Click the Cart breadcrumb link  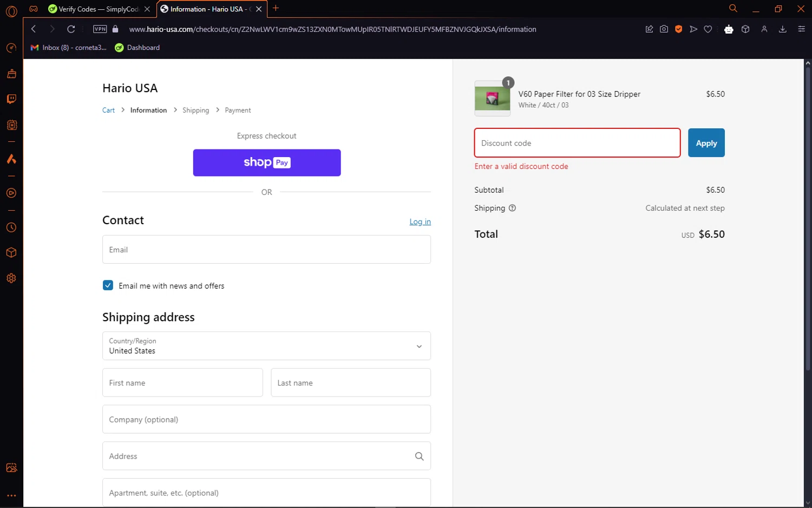[x=108, y=110]
